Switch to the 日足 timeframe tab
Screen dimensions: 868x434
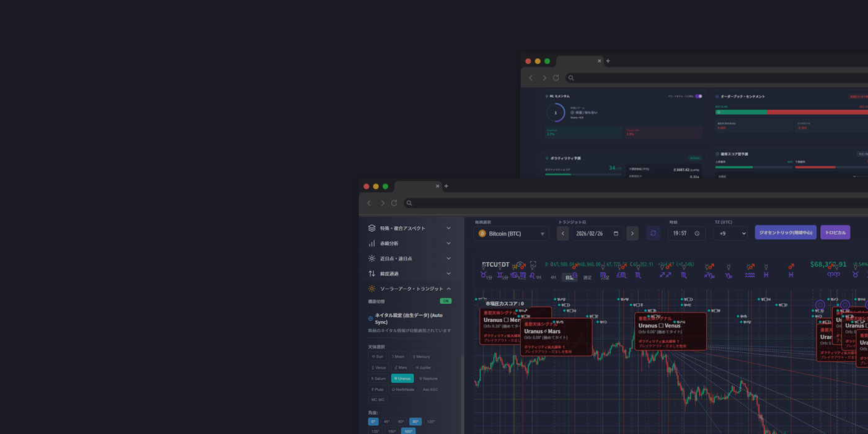pyautogui.click(x=569, y=277)
